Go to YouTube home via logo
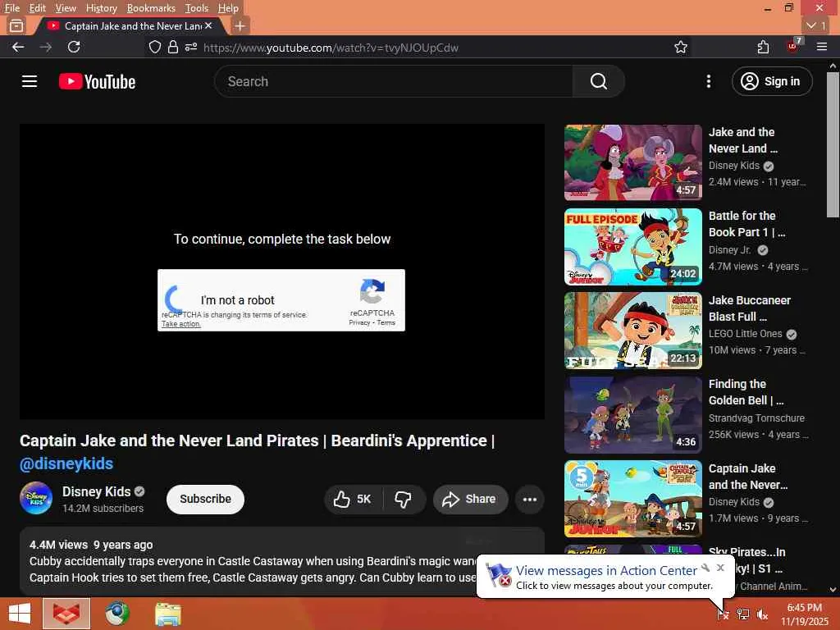840x630 pixels. [97, 81]
